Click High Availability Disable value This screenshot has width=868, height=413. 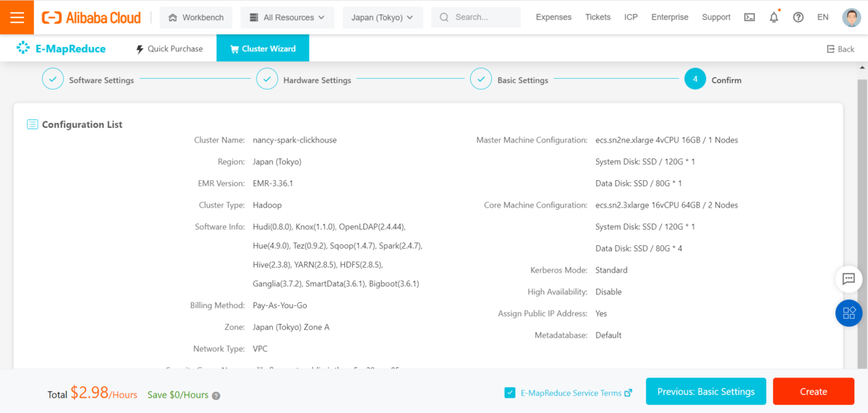point(608,292)
